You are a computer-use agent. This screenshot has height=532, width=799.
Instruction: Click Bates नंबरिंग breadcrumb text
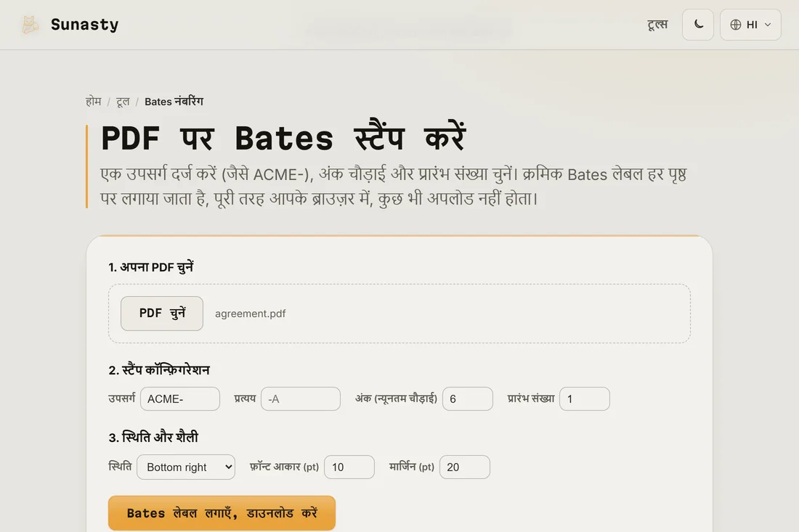(x=174, y=102)
